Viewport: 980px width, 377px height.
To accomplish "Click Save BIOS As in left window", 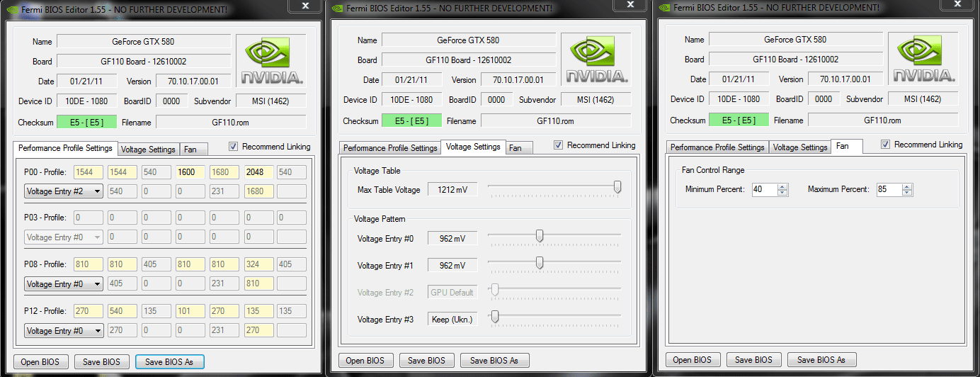I will pyautogui.click(x=169, y=361).
